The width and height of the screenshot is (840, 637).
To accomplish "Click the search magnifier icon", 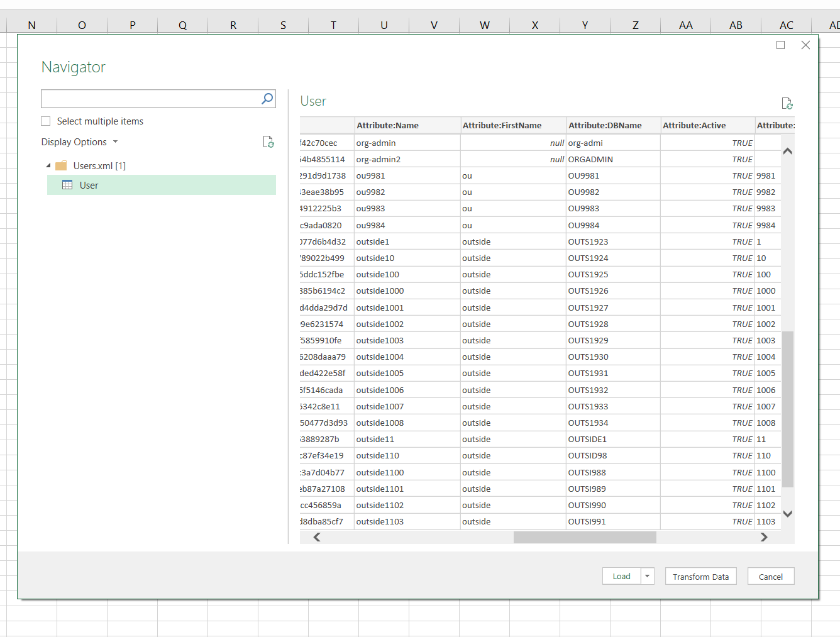I will (x=267, y=99).
